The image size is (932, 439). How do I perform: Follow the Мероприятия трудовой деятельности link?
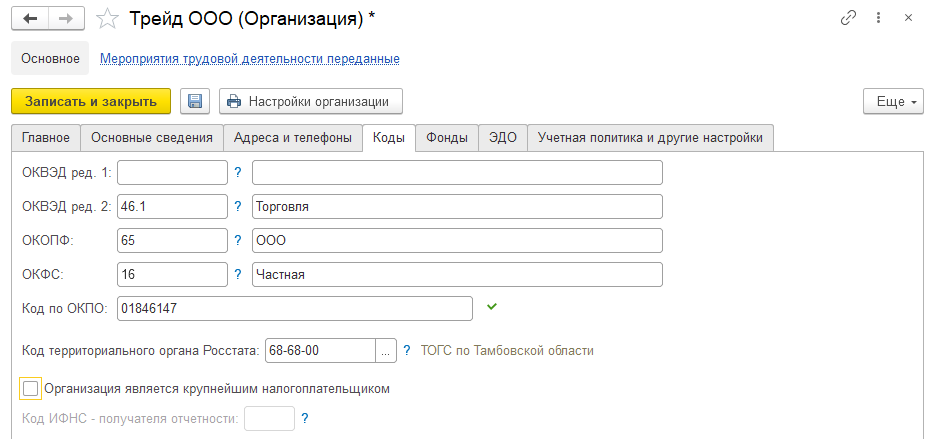[x=250, y=59]
